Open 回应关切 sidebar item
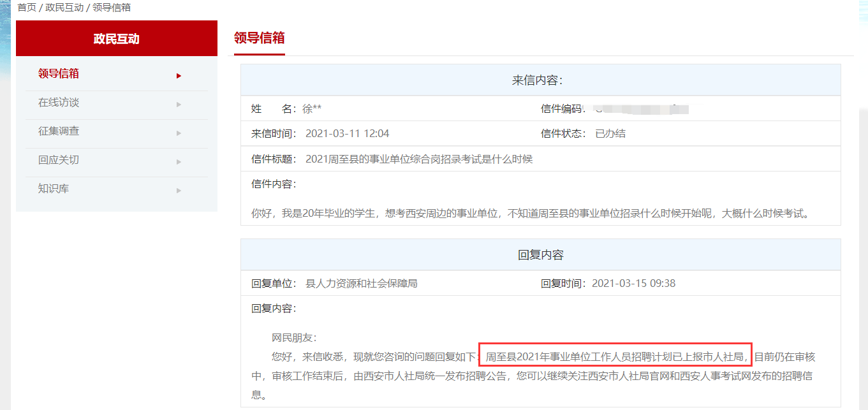 pos(59,160)
